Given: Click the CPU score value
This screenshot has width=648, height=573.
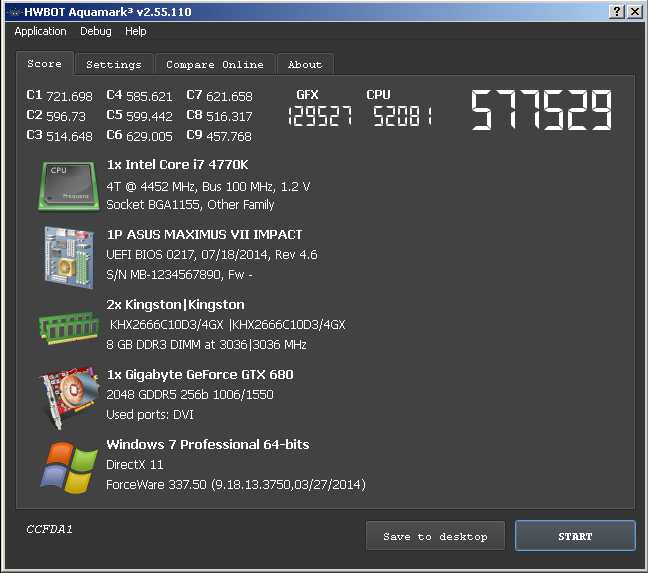Looking at the screenshot, I should (401, 117).
